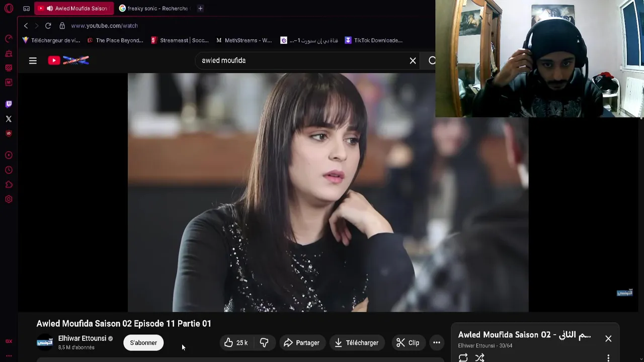Click the Elhiwar Ettounsi channel avatar
The width and height of the screenshot is (644, 362).
[45, 342]
